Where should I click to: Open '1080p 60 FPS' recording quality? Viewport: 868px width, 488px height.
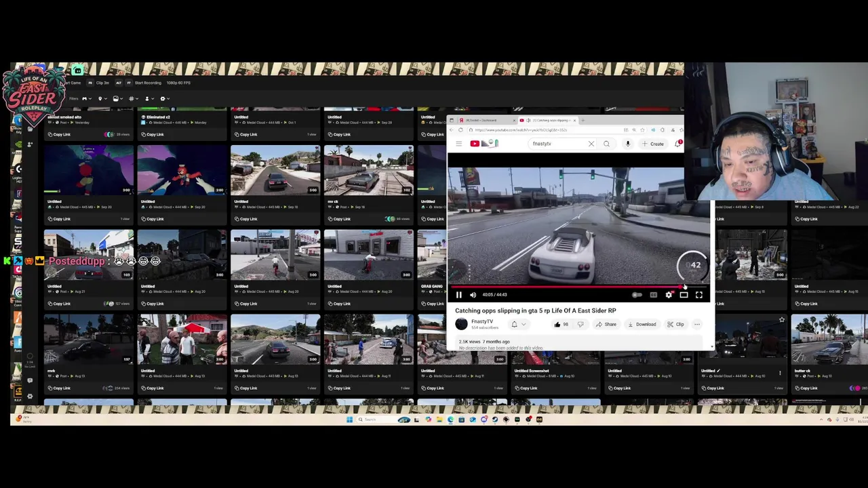point(178,83)
